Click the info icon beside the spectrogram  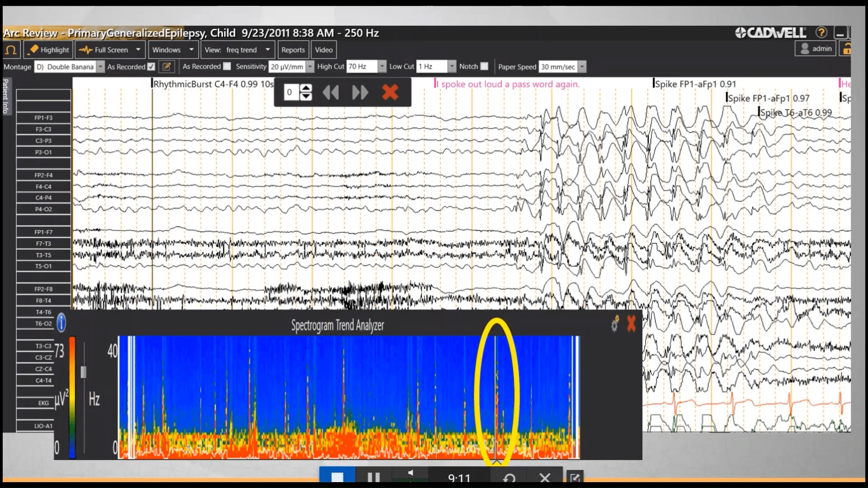[61, 323]
